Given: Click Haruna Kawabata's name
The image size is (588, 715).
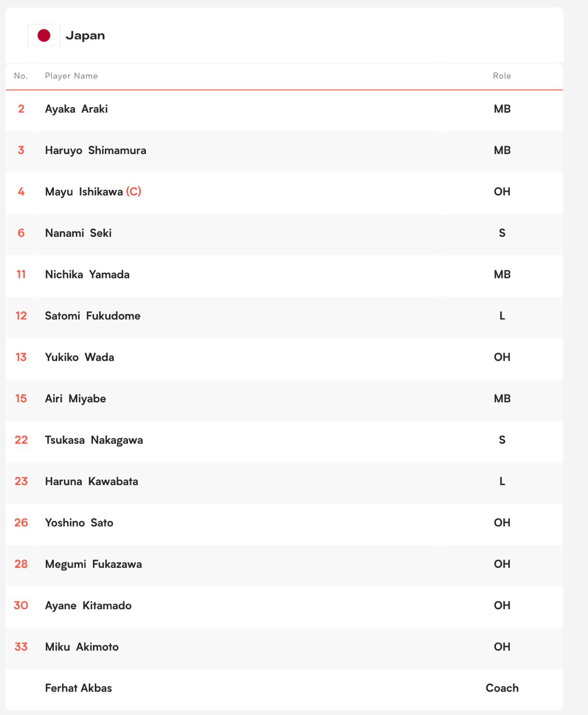Looking at the screenshot, I should (92, 481).
